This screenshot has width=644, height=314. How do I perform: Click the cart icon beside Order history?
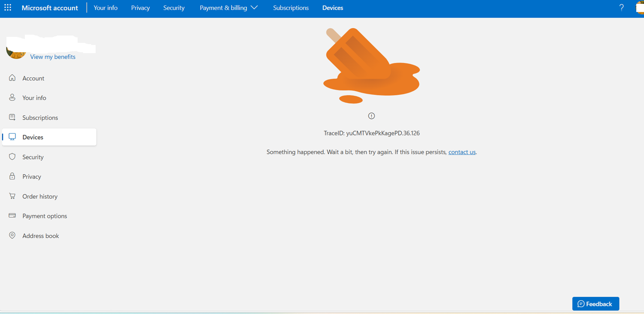pyautogui.click(x=12, y=196)
